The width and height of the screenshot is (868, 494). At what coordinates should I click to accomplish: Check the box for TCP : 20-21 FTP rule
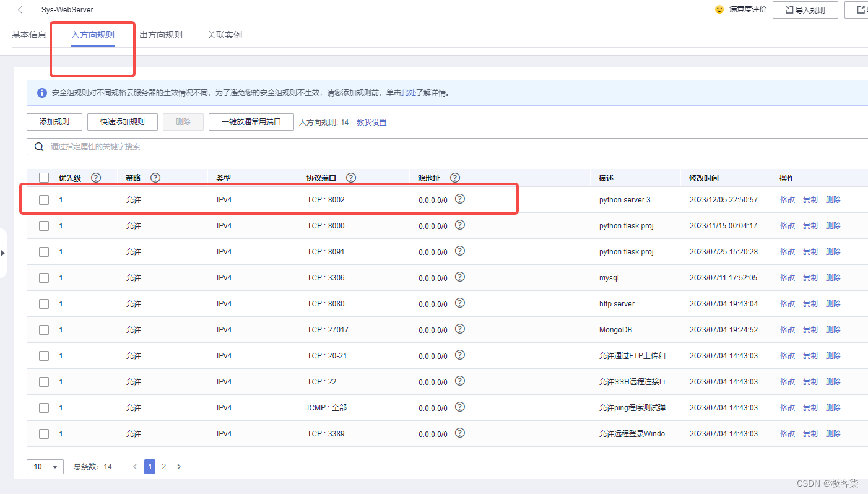(x=44, y=356)
